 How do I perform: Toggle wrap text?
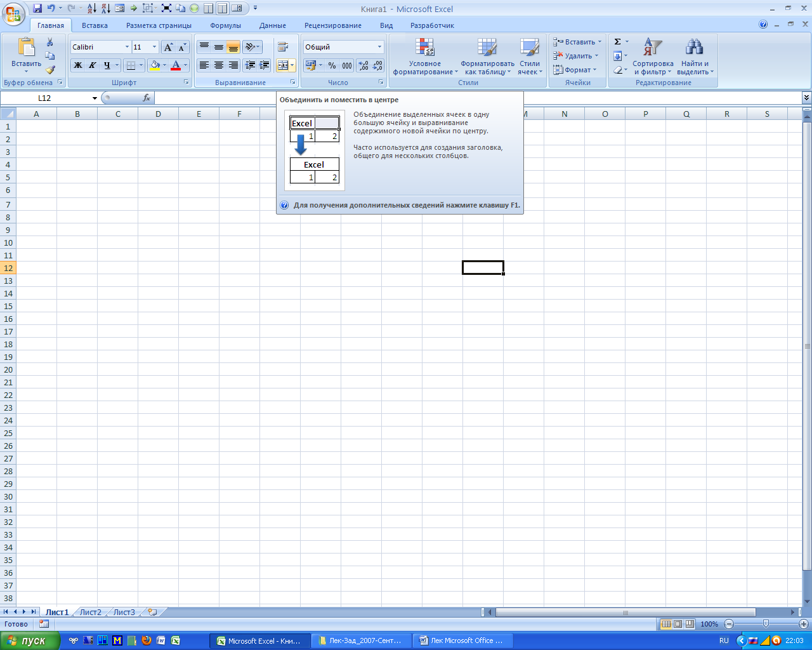(284, 47)
